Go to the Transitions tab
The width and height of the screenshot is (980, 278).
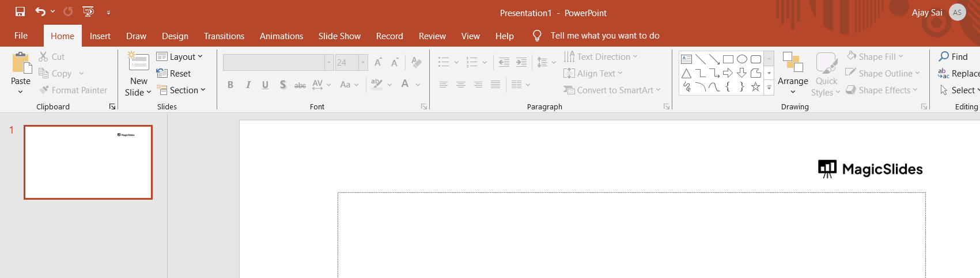pyautogui.click(x=224, y=36)
